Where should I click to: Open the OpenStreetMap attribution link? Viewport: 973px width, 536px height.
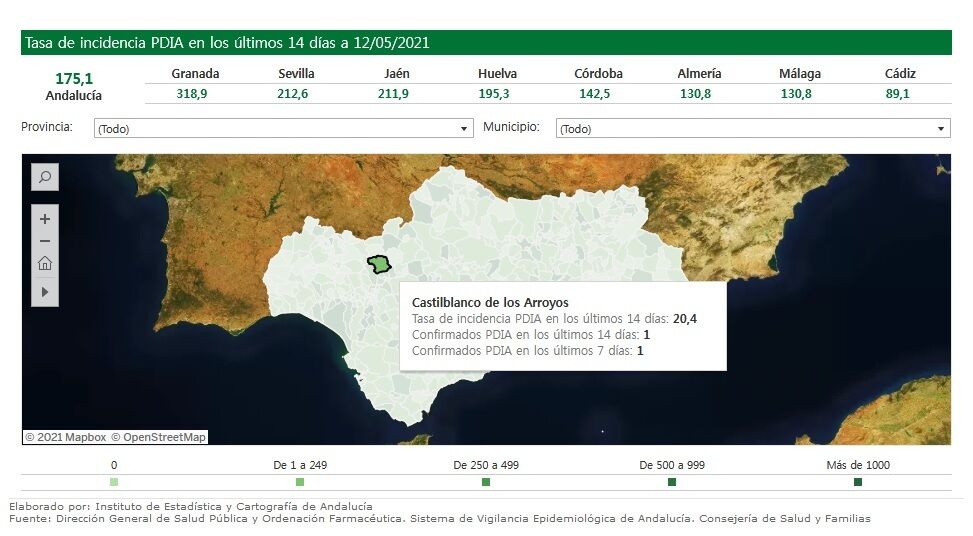158,437
